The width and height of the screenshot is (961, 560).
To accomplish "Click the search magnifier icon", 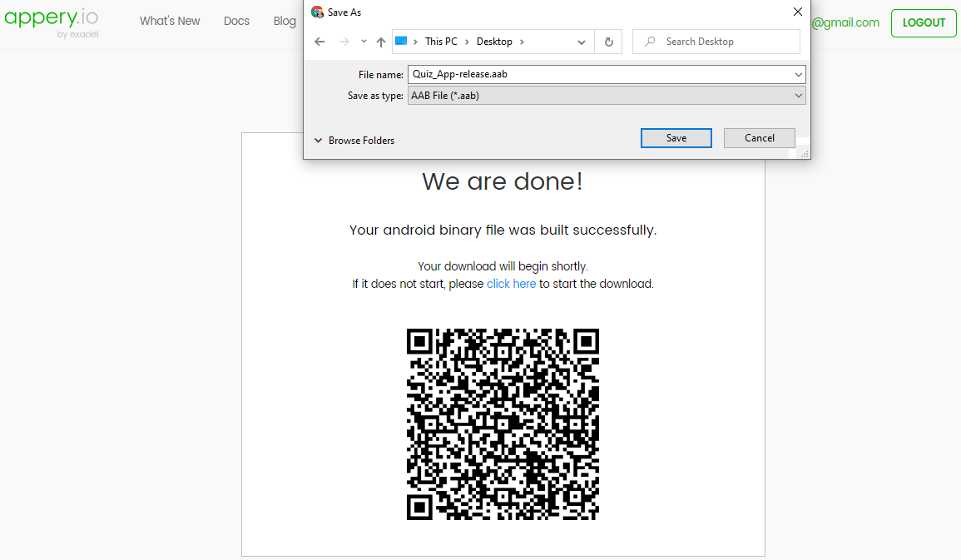I will coord(650,41).
